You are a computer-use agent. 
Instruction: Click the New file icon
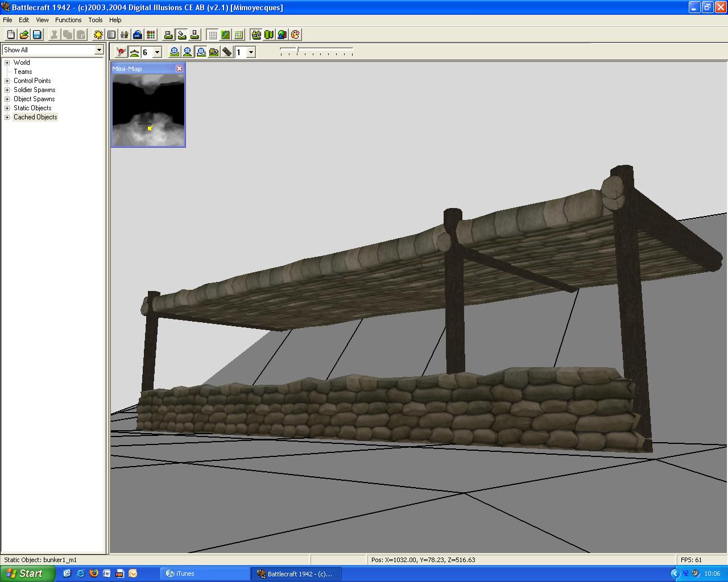pos(11,35)
